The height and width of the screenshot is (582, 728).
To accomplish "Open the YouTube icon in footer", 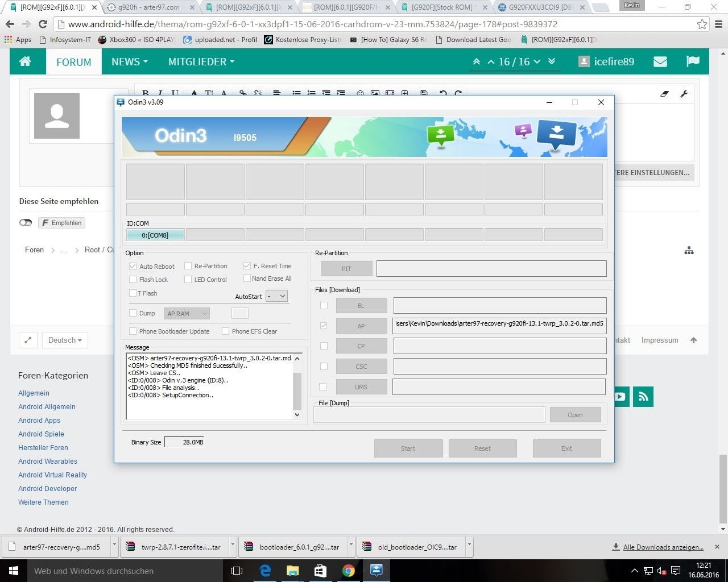I will click(620, 397).
